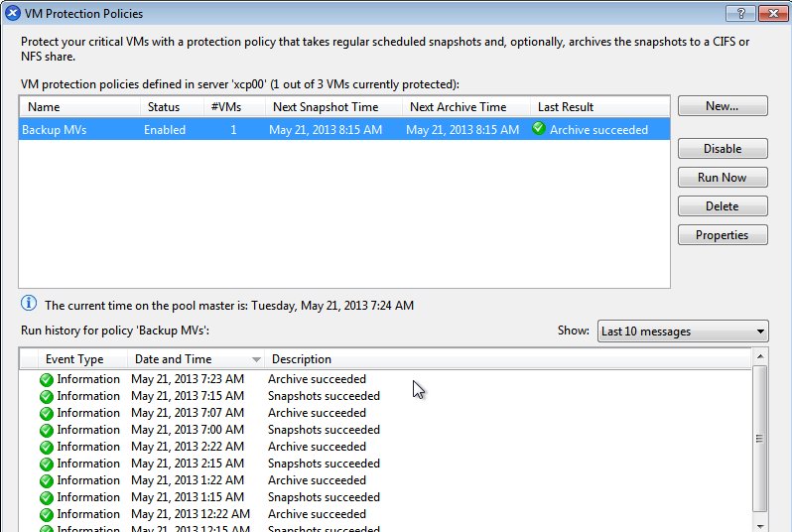
Task: Click 'Archive succeeded' in the policy row
Action: [x=599, y=130]
